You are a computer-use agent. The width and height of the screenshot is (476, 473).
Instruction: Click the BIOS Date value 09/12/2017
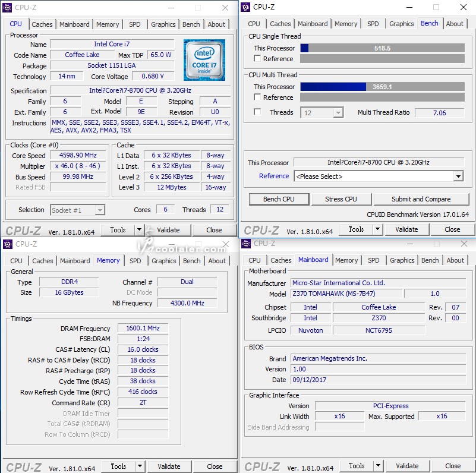pyautogui.click(x=379, y=380)
